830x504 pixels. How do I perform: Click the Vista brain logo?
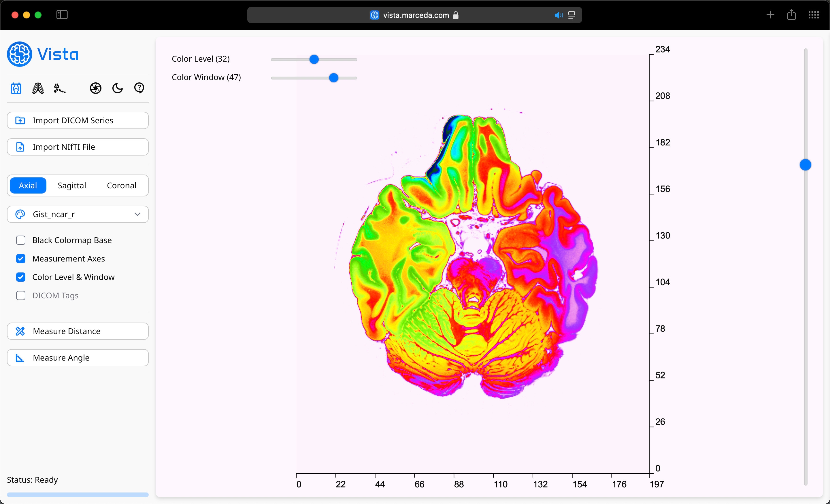(x=20, y=54)
